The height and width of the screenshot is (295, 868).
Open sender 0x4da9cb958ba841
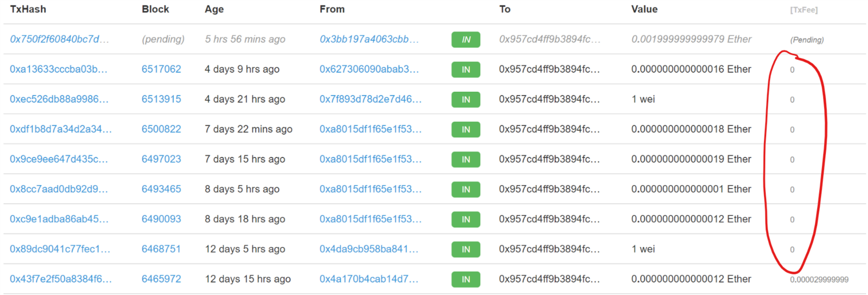point(369,249)
